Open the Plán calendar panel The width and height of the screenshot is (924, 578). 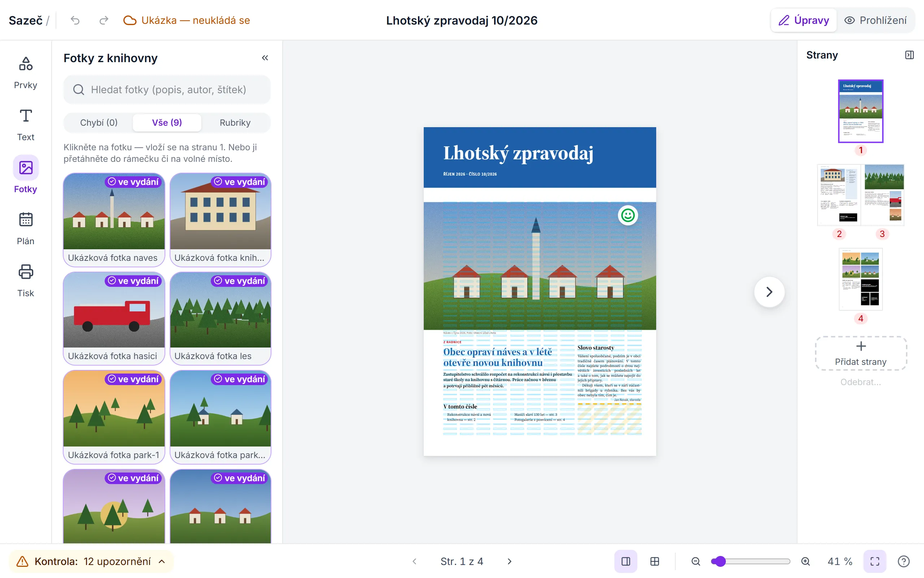pyautogui.click(x=26, y=229)
